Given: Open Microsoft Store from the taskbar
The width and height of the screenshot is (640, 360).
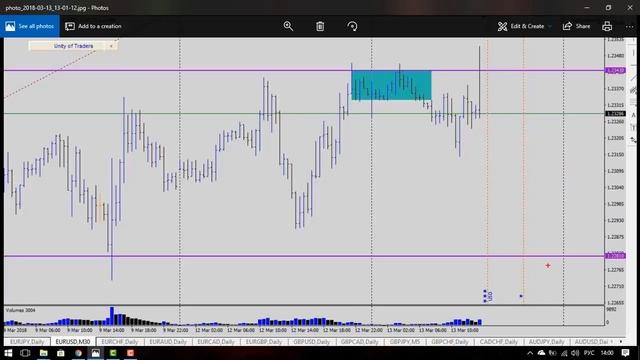Looking at the screenshot, I should click(60, 353).
